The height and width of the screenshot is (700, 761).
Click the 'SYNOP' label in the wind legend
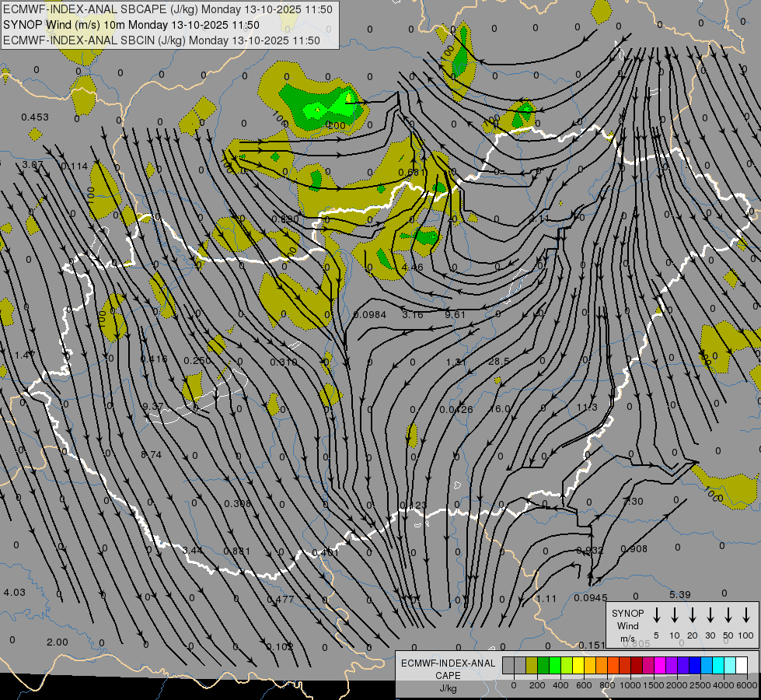coord(627,613)
